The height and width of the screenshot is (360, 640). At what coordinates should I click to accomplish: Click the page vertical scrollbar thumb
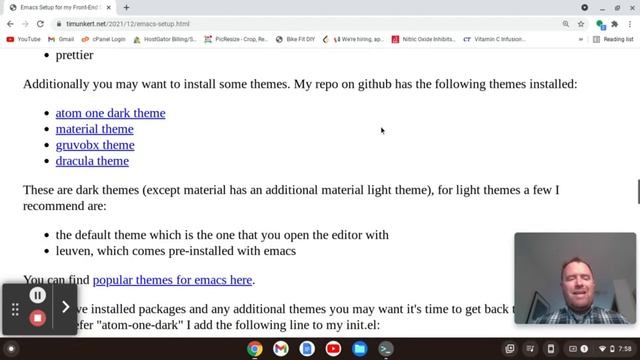click(x=638, y=191)
